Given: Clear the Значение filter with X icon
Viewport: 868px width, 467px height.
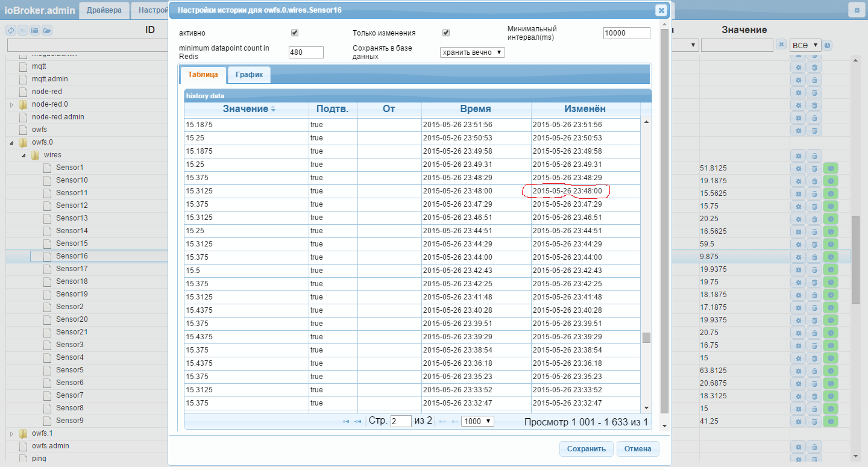Looking at the screenshot, I should click(781, 45).
